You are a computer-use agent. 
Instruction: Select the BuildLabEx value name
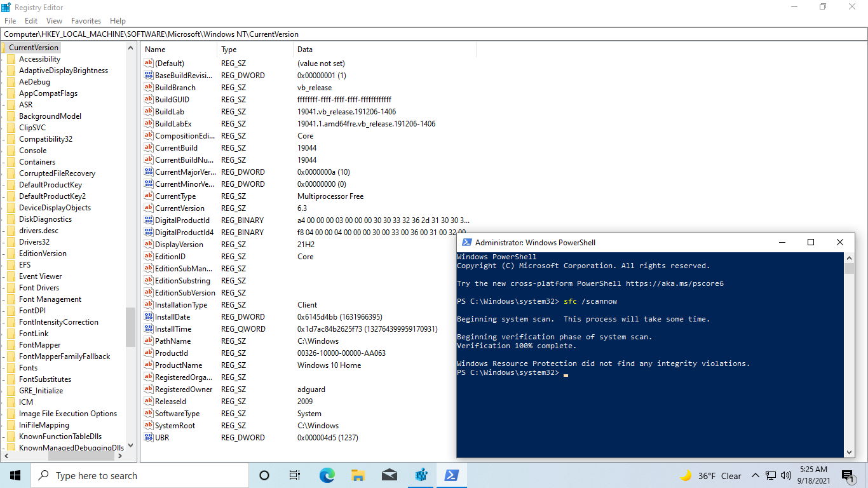(173, 124)
